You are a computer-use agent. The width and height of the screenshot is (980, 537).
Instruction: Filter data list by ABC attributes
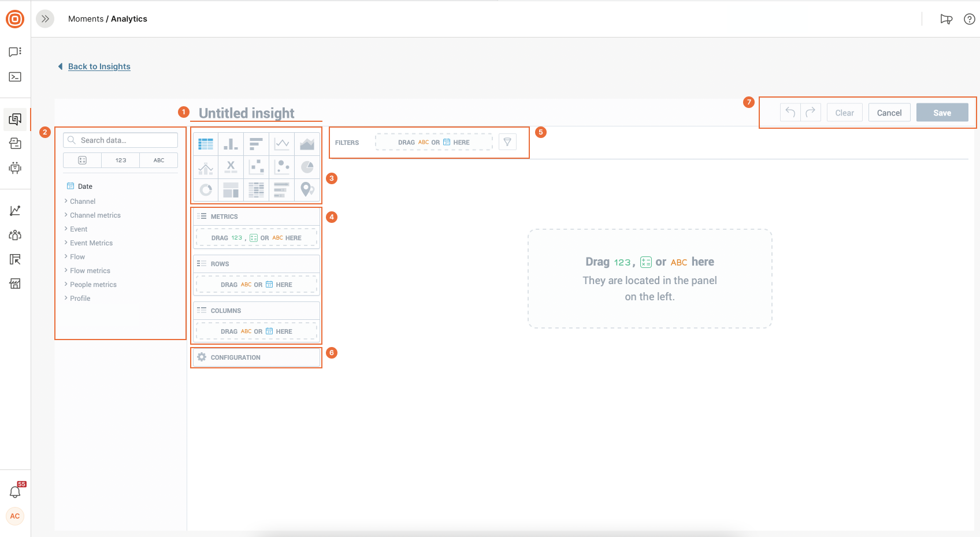(x=159, y=161)
